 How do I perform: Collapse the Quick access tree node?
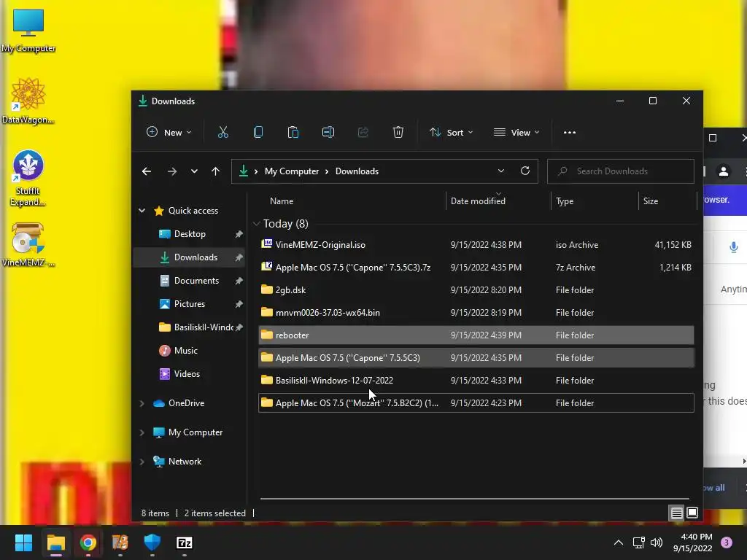point(142,211)
